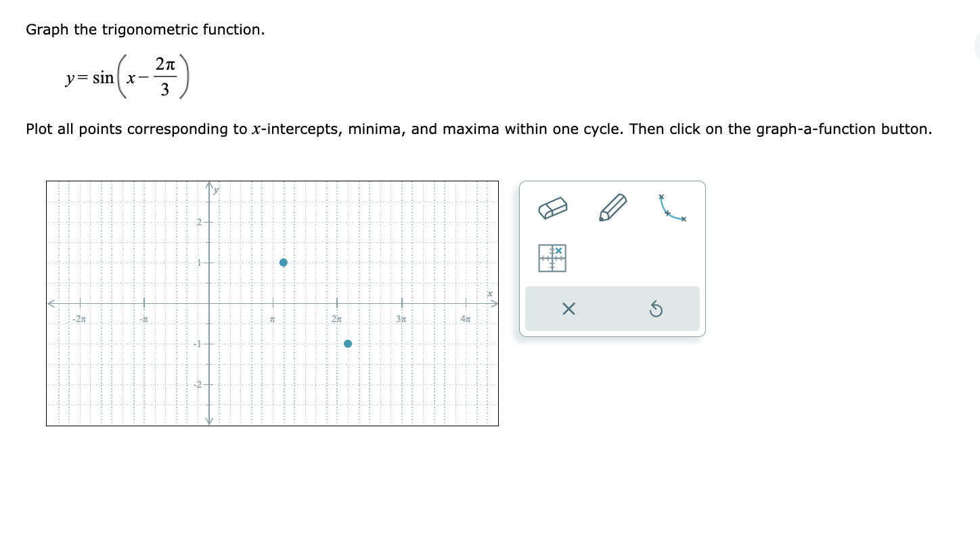Click the π label on the x-axis
This screenshot has width=980, height=544.
pyautogui.click(x=271, y=319)
